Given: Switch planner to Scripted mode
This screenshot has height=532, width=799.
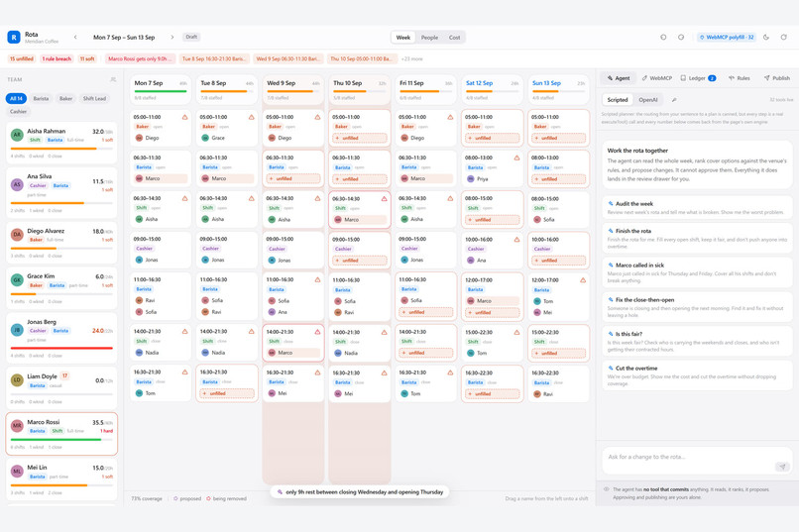Looking at the screenshot, I should [x=618, y=100].
